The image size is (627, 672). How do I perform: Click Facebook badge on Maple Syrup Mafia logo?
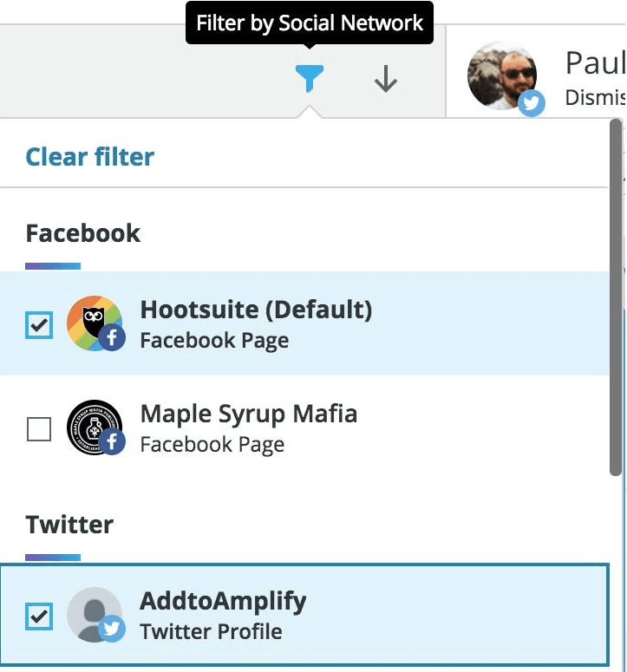(112, 443)
